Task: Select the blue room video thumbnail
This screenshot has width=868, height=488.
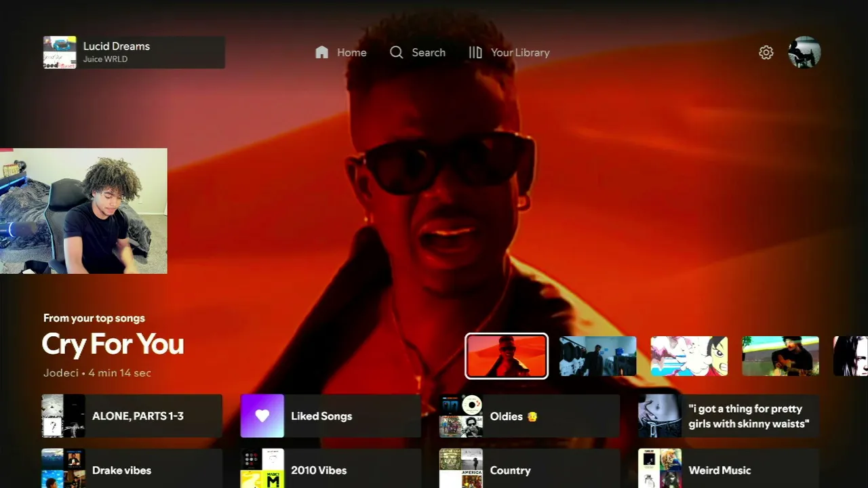Action: click(598, 356)
